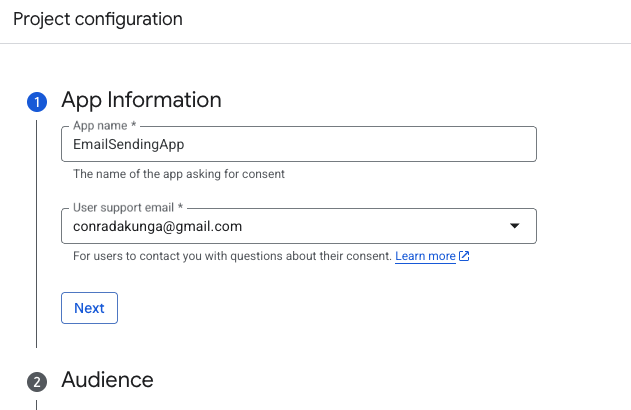Click the vertical connector line under step 1
The image size is (631, 410).
pos(37,230)
